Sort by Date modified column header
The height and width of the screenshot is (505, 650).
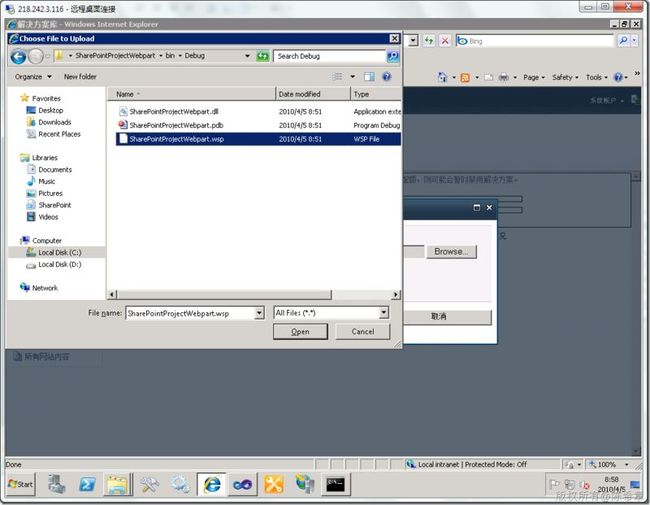tap(313, 95)
